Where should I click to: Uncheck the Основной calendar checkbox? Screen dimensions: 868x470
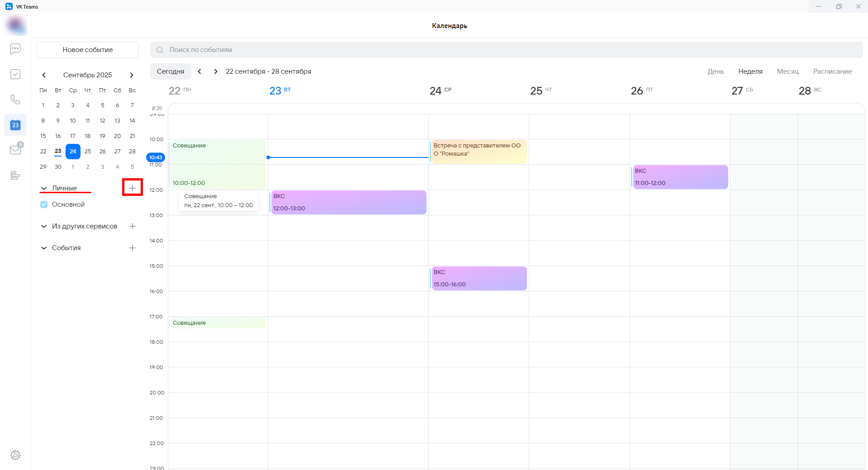tap(44, 204)
